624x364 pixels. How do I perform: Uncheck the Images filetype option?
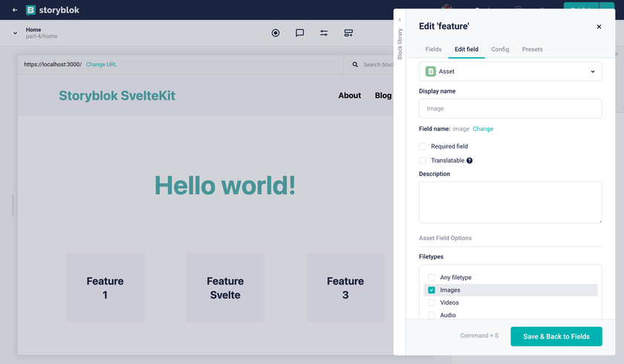point(432,290)
